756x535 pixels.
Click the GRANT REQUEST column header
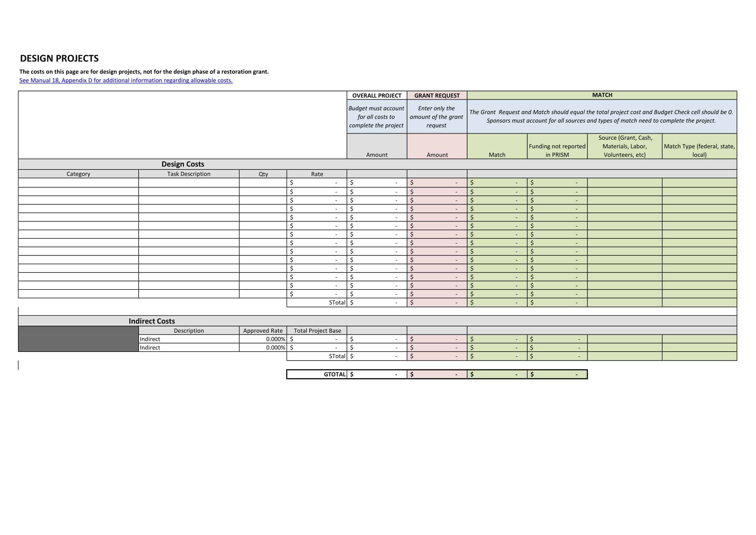[x=436, y=95]
